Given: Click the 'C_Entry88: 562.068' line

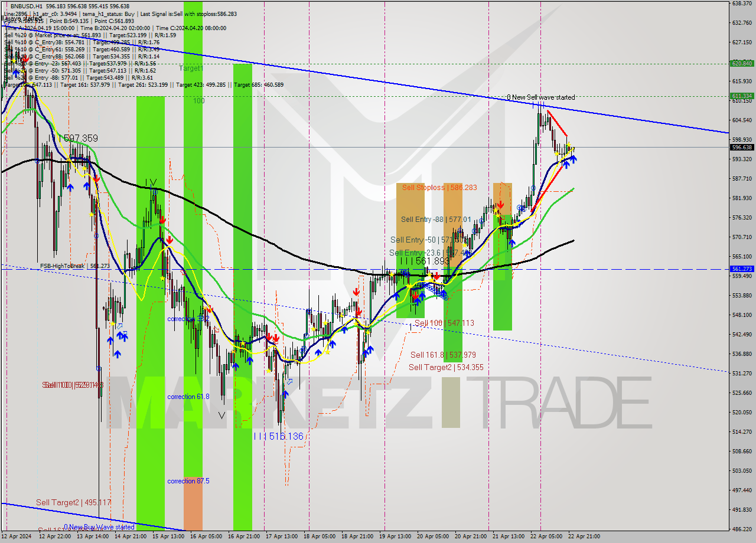Looking at the screenshot, I should coord(82,56).
